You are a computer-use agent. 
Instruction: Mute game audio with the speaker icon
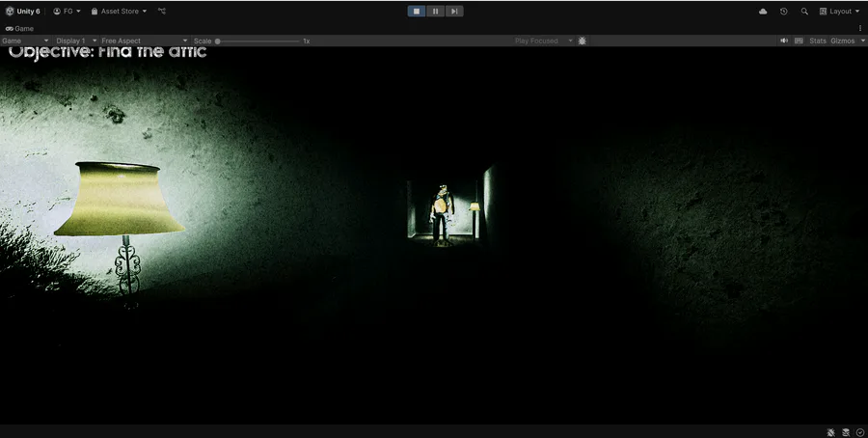(784, 41)
